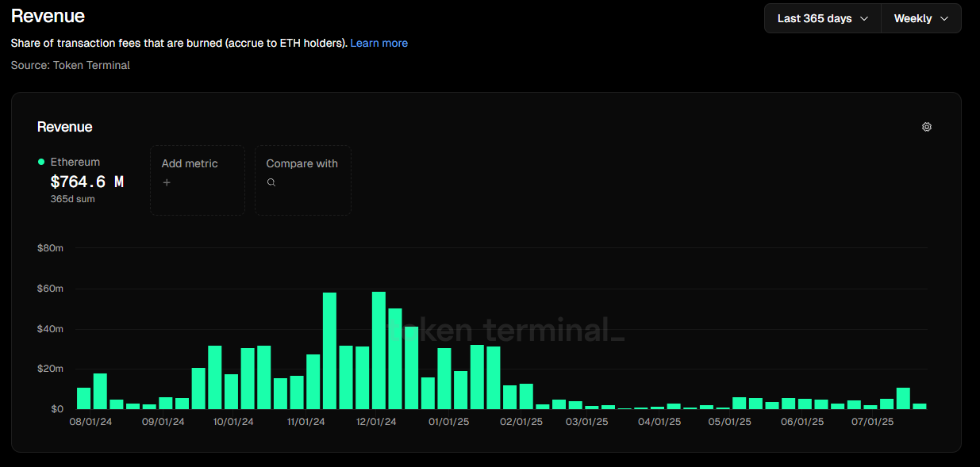Click the 11/01/24 x-axis date
This screenshot has height=467, width=980.
[x=306, y=422]
